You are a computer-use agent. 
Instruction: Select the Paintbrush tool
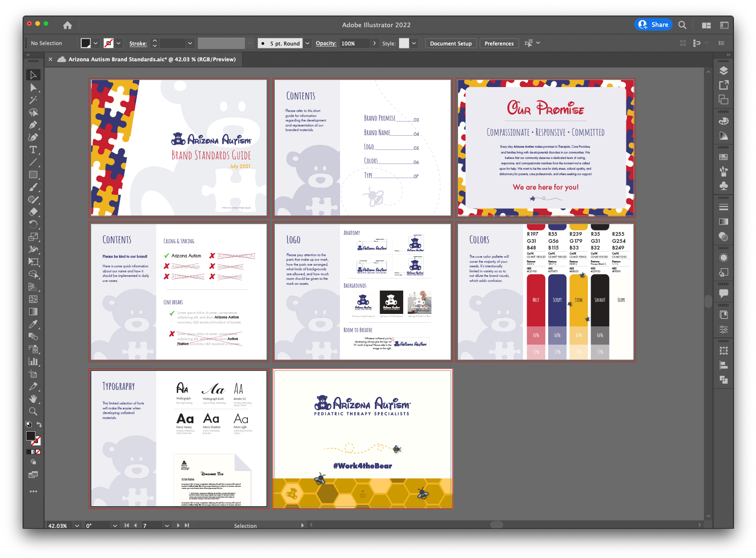pyautogui.click(x=33, y=187)
